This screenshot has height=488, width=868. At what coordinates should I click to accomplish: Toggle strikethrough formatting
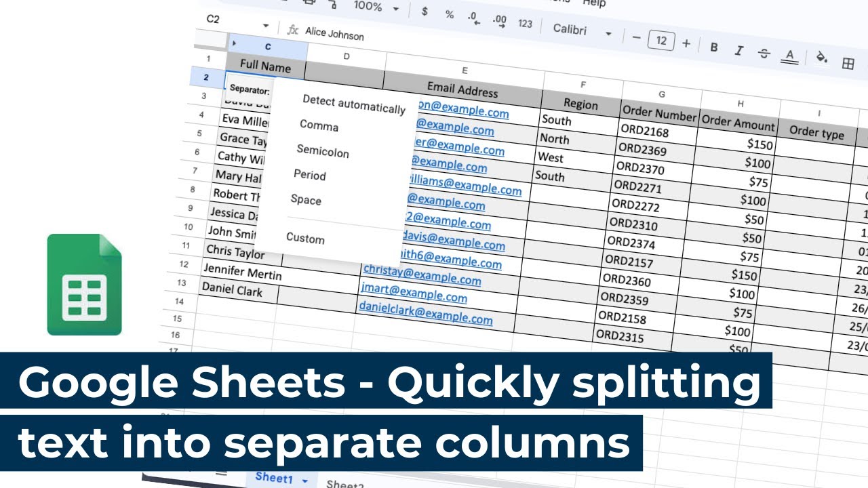[764, 54]
